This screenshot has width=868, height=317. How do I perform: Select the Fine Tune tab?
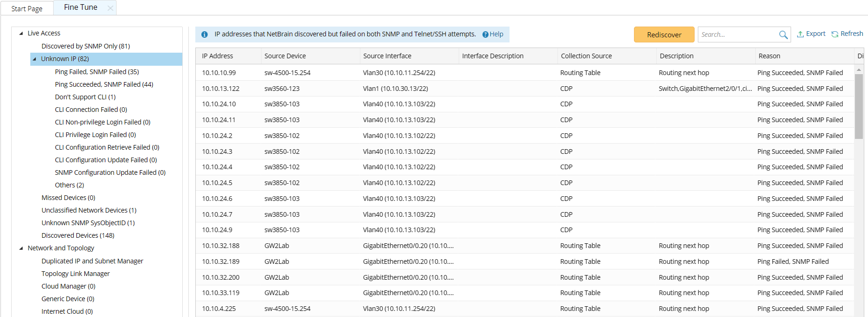(x=81, y=7)
